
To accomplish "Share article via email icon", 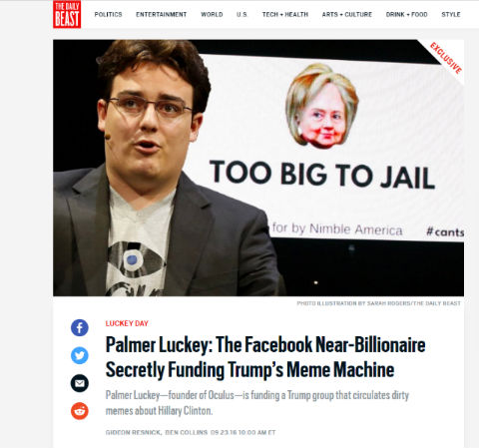I will [x=80, y=383].
